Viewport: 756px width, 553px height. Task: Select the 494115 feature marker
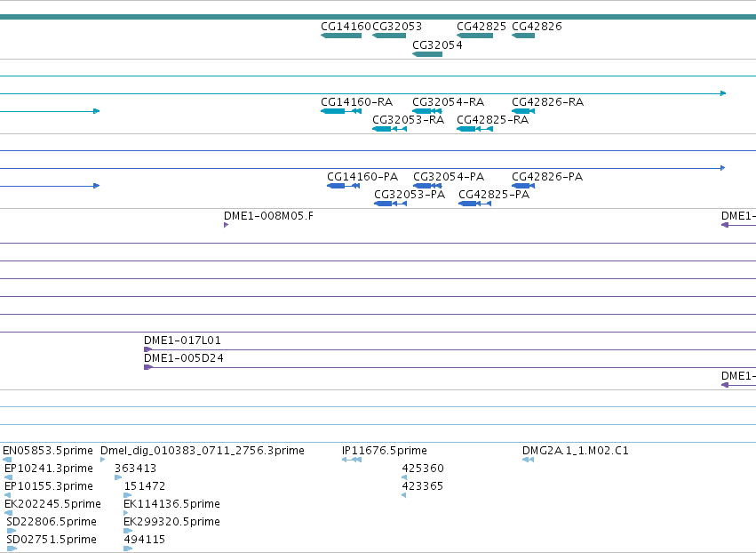tap(128, 549)
